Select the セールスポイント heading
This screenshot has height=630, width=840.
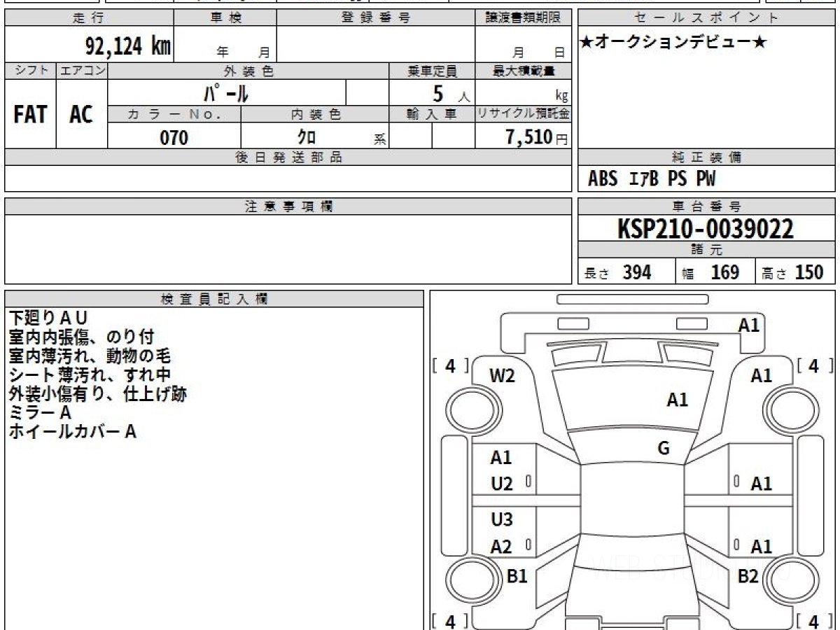click(707, 18)
